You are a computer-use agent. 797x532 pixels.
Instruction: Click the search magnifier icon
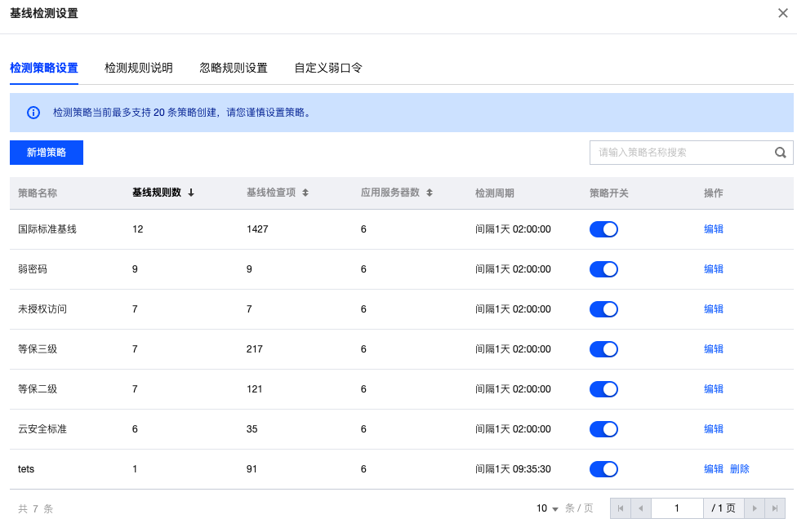pyautogui.click(x=780, y=153)
